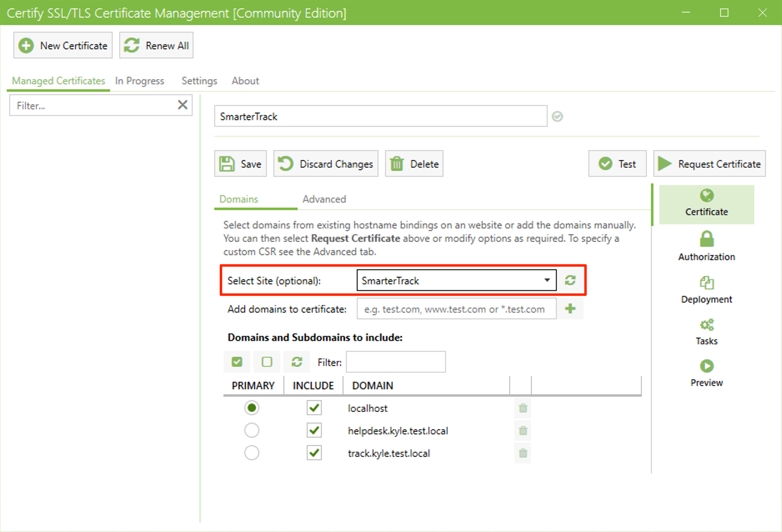Click the PRIMARY column header
This screenshot has width=782, height=532.
point(253,386)
